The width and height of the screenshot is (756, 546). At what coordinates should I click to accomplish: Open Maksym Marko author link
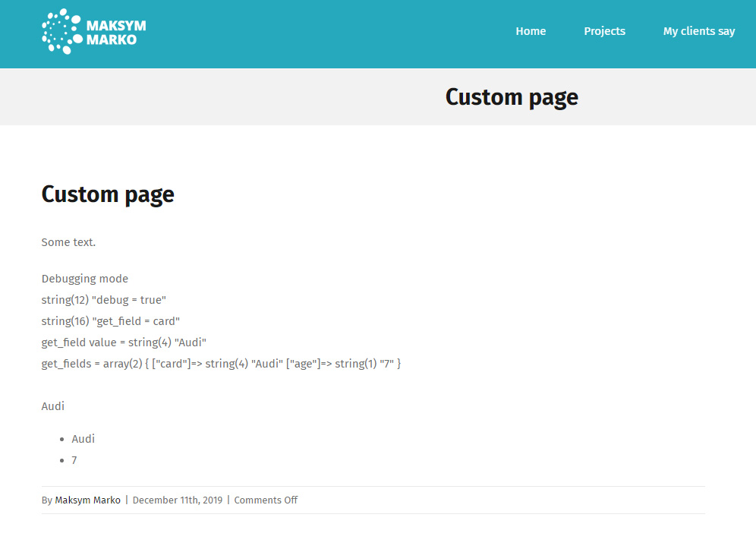88,500
